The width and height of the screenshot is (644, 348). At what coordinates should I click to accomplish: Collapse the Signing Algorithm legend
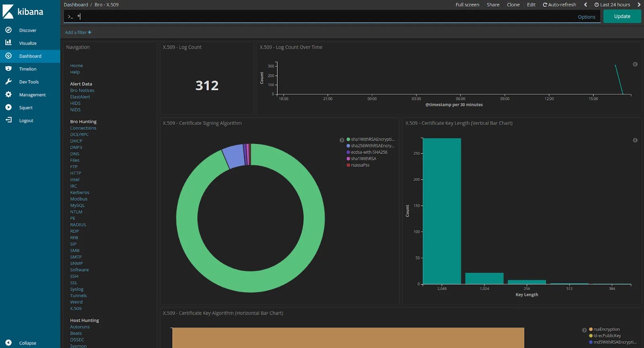[342, 140]
